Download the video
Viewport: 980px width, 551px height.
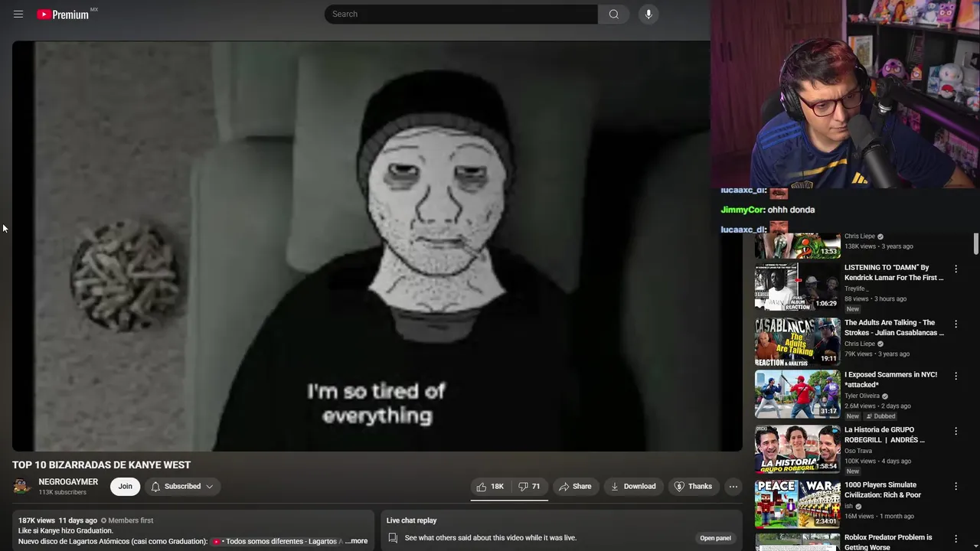coord(633,486)
